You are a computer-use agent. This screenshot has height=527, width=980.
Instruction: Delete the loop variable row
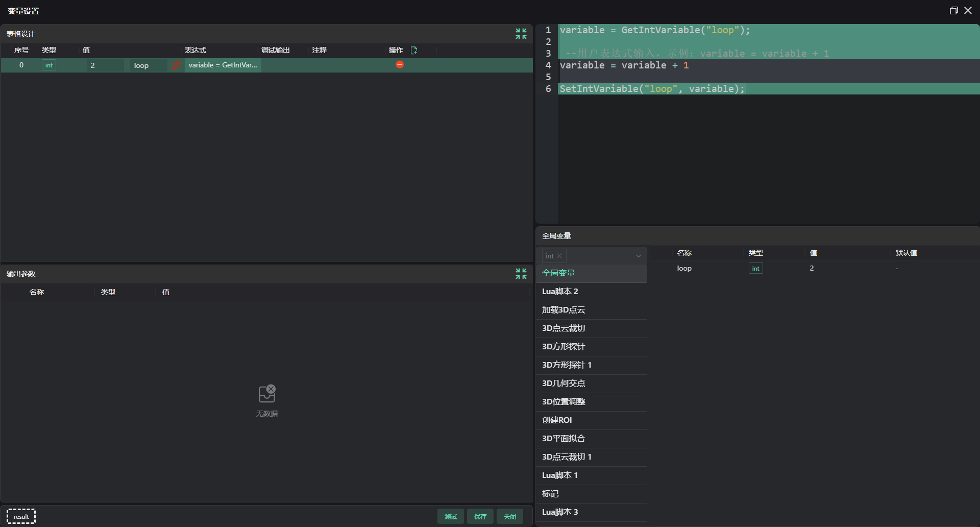400,64
